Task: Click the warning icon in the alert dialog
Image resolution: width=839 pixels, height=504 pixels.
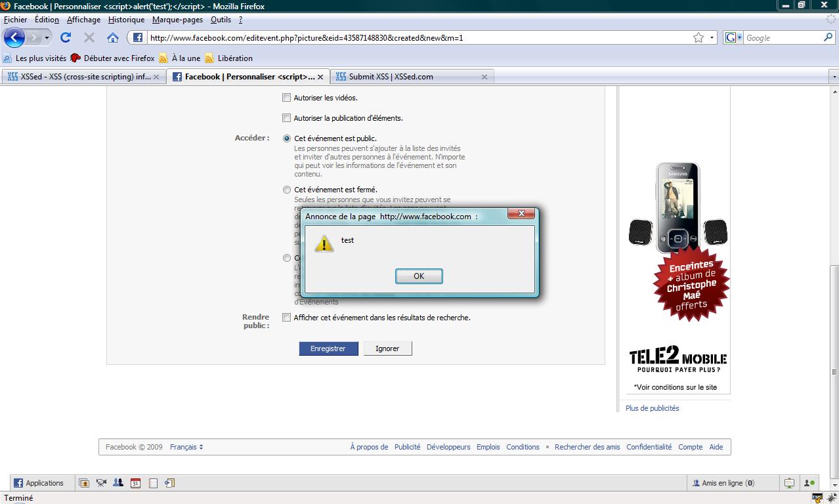Action: 324,243
